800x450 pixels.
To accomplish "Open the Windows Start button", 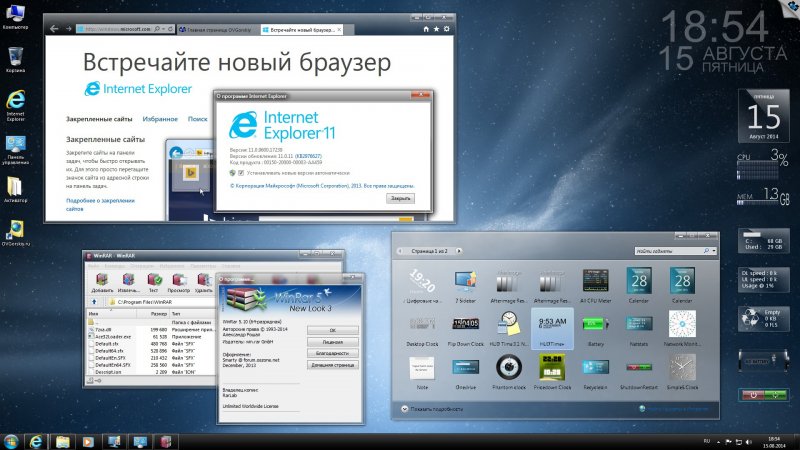I will click(11, 441).
